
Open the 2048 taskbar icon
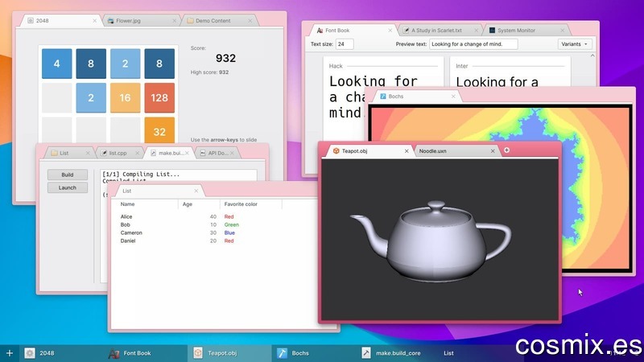pyautogui.click(x=30, y=353)
